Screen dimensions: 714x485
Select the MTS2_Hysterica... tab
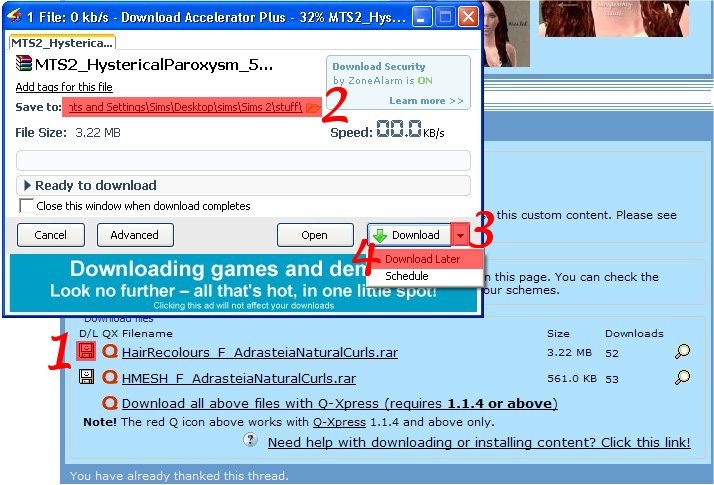pyautogui.click(x=62, y=43)
